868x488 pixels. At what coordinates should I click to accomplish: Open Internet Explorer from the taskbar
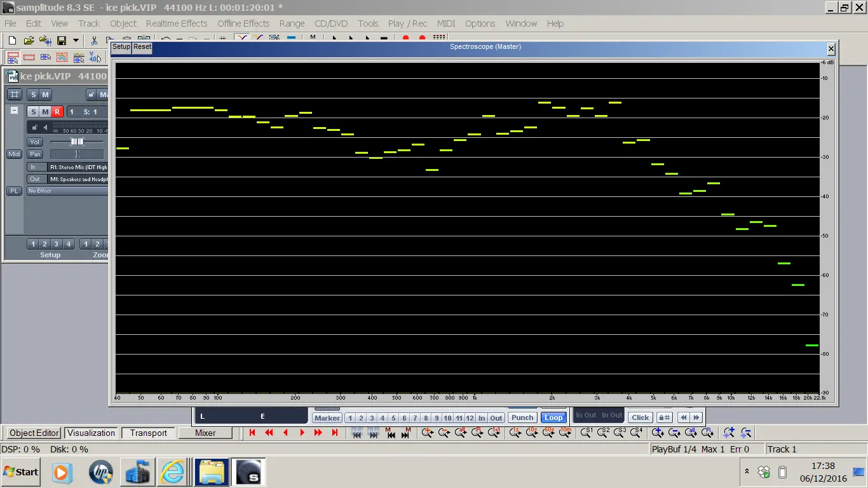[x=172, y=472]
